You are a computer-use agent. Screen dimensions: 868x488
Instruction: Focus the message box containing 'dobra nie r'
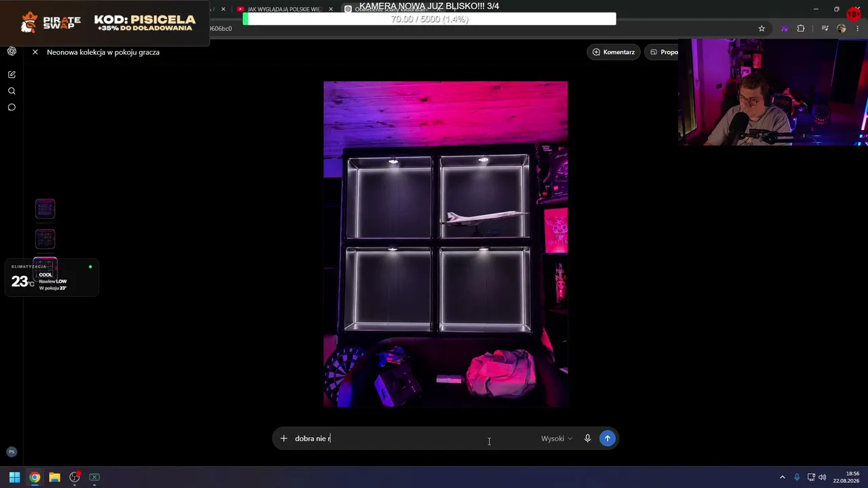click(x=414, y=439)
